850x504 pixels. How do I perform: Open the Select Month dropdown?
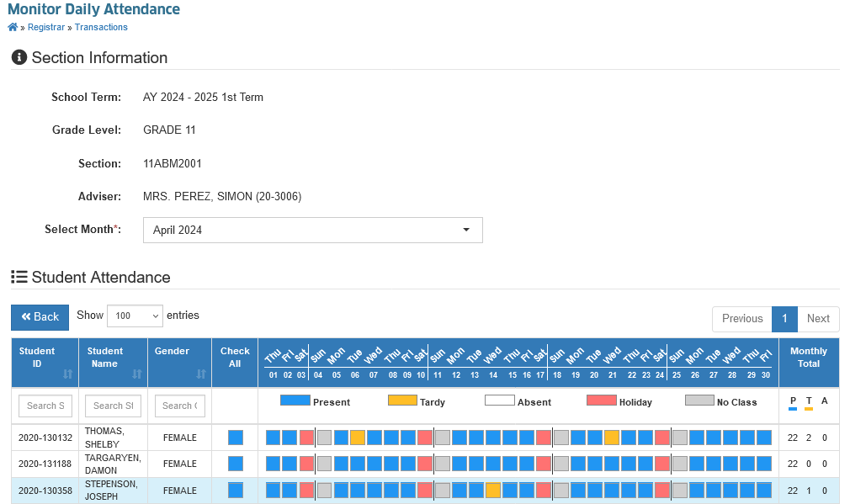coord(313,231)
